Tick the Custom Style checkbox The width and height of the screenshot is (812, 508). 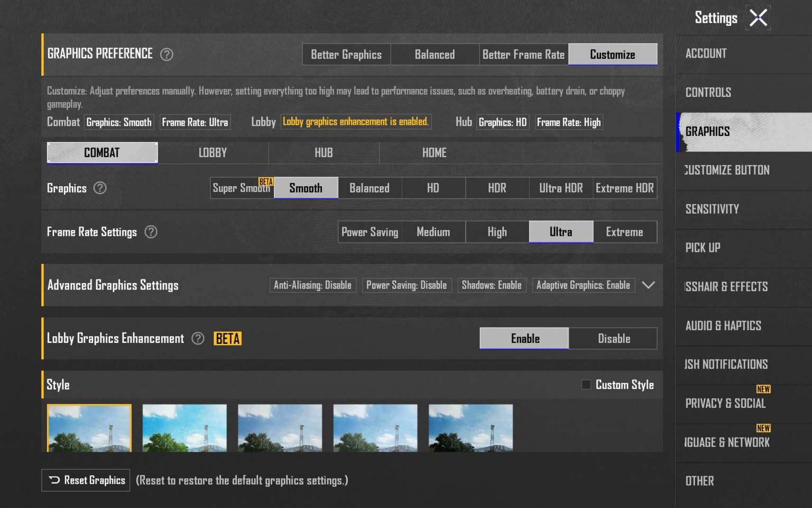click(586, 385)
